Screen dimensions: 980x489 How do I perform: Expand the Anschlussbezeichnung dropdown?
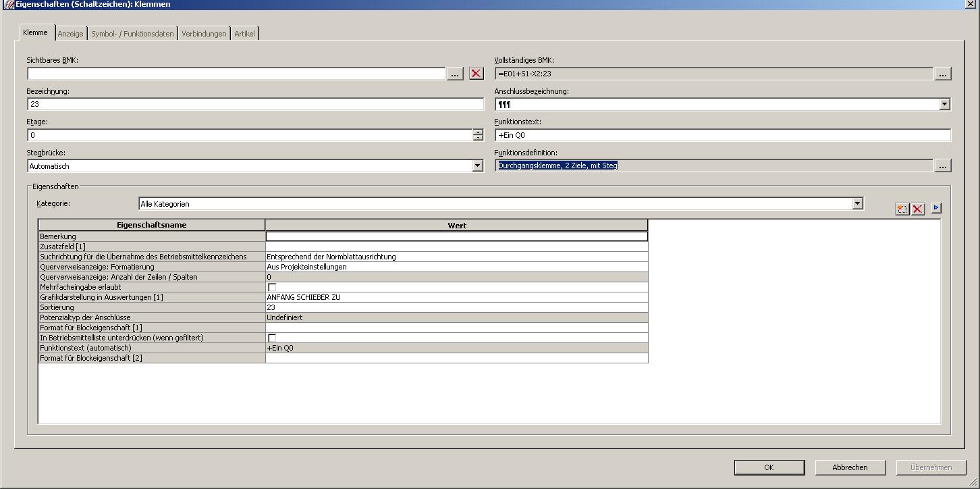coord(945,104)
